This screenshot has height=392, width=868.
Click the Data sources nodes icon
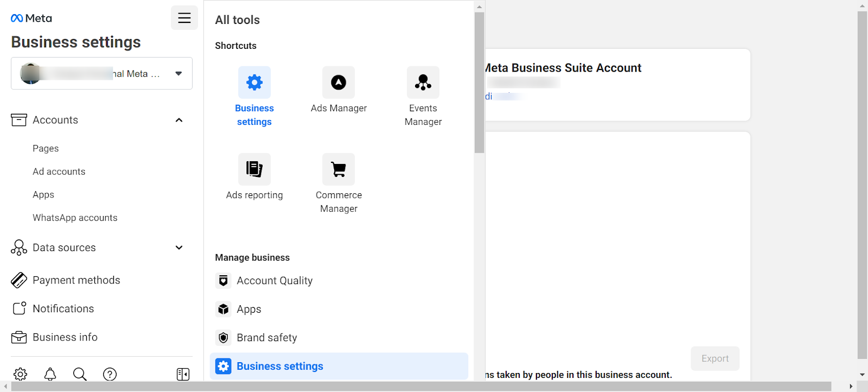[19, 248]
